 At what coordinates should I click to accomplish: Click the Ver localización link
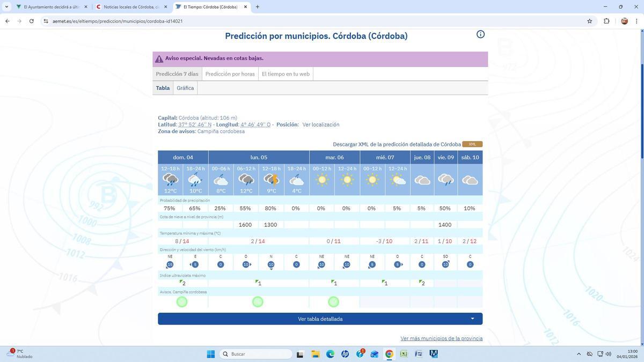[320, 124]
